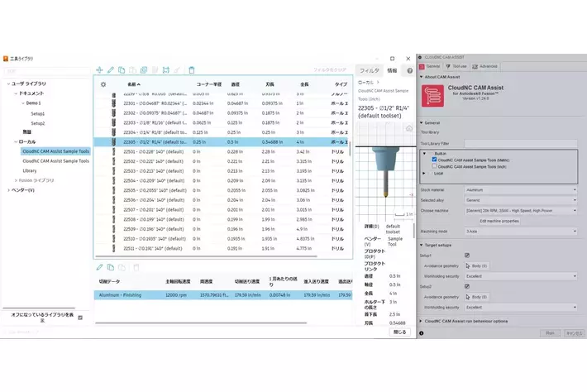The height and width of the screenshot is (392, 587).
Task: Open the table column settings gear
Action: pos(103,84)
